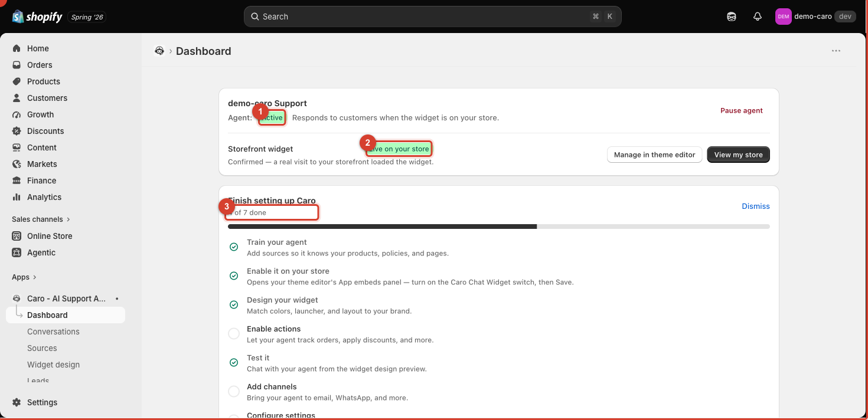Click the Analytics bar chart icon
Image resolution: width=868 pixels, height=420 pixels.
pyautogui.click(x=17, y=197)
